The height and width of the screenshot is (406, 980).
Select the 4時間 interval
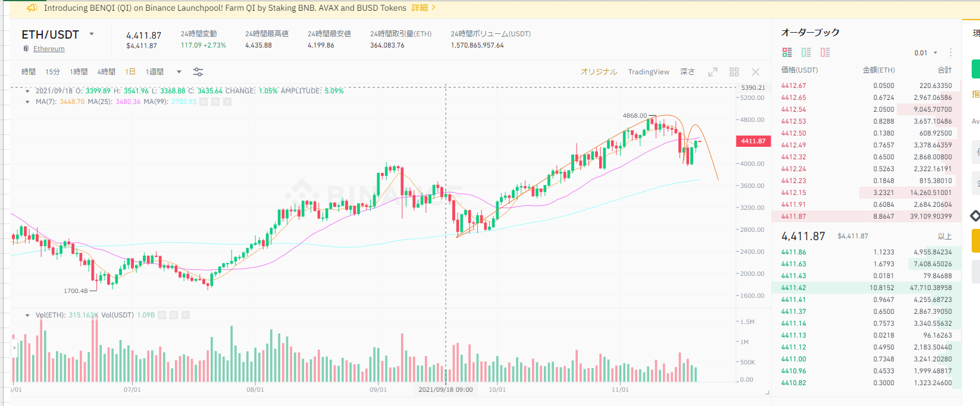coord(107,72)
